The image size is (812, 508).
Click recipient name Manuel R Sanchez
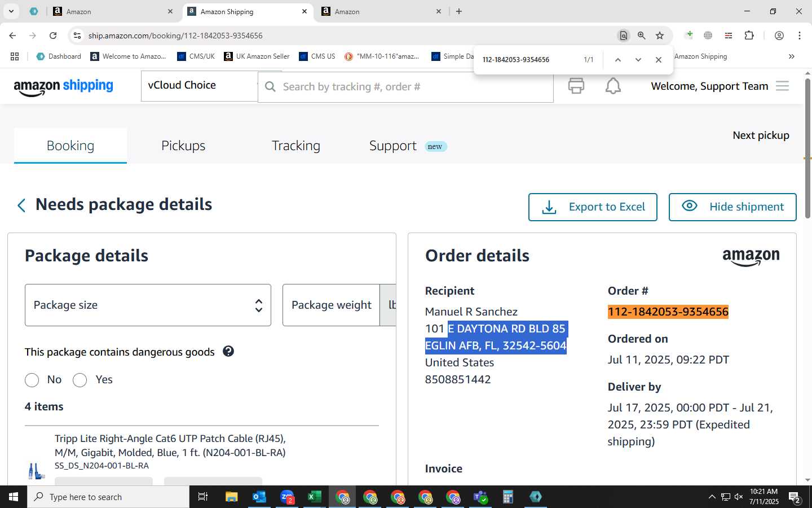tap(471, 312)
